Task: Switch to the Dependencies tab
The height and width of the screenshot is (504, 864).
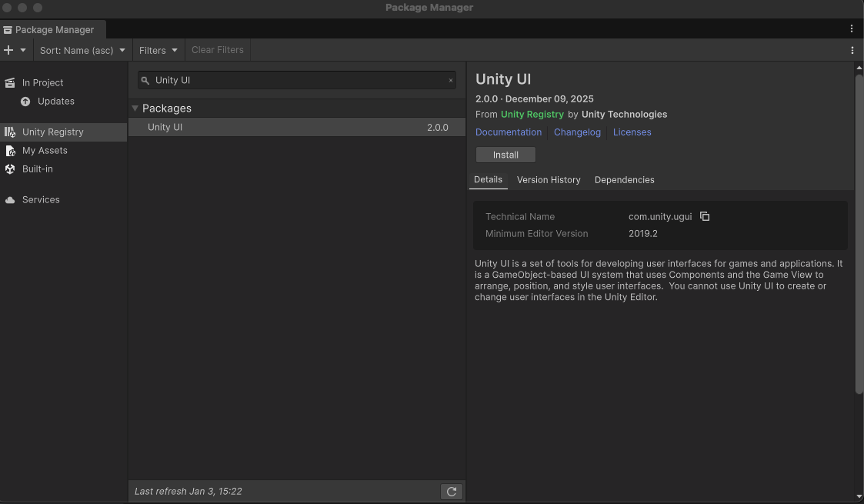Action: click(624, 180)
